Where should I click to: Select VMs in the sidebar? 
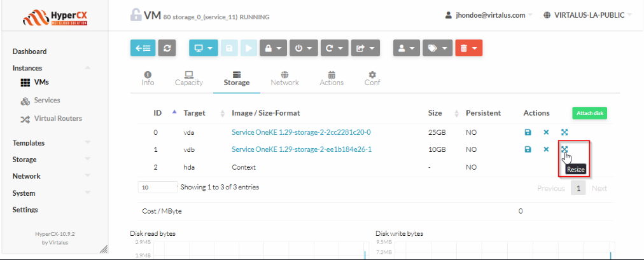pyautogui.click(x=39, y=83)
